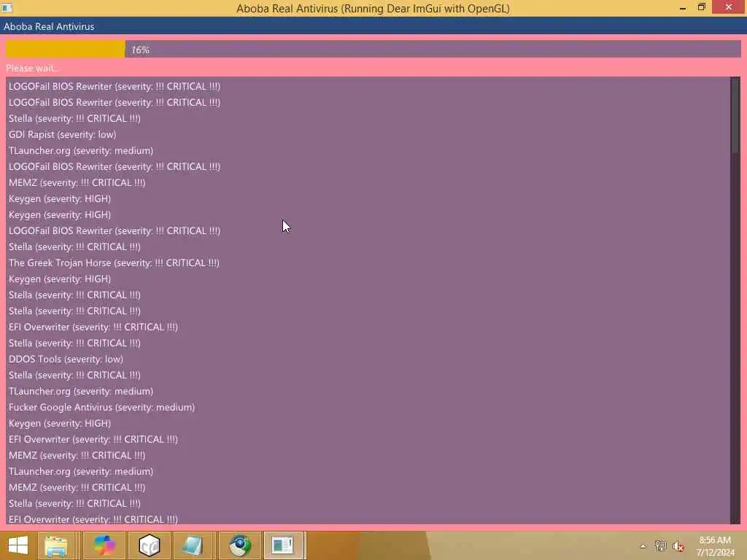Select the Keygen row directly below Google Antivirus row

pyautogui.click(x=60, y=423)
